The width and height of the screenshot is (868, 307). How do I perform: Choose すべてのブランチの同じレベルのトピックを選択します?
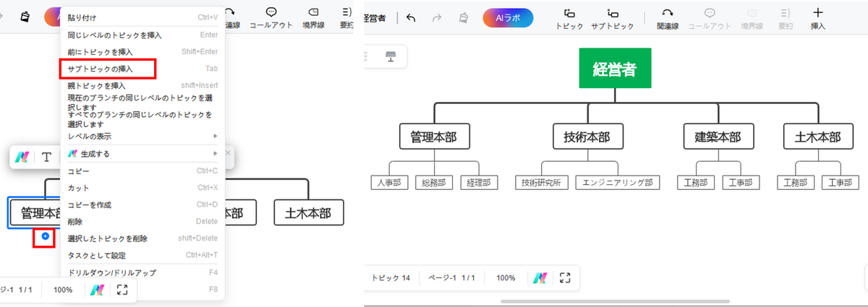coord(142,119)
